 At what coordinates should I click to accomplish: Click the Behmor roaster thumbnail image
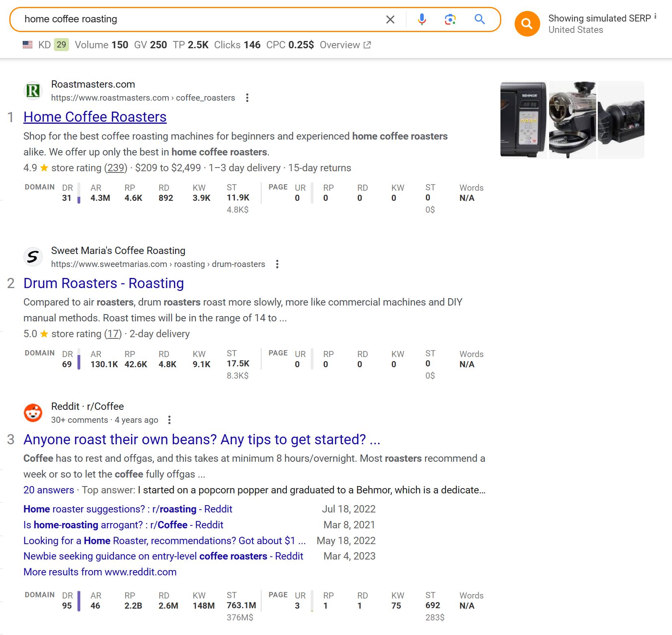pos(524,120)
